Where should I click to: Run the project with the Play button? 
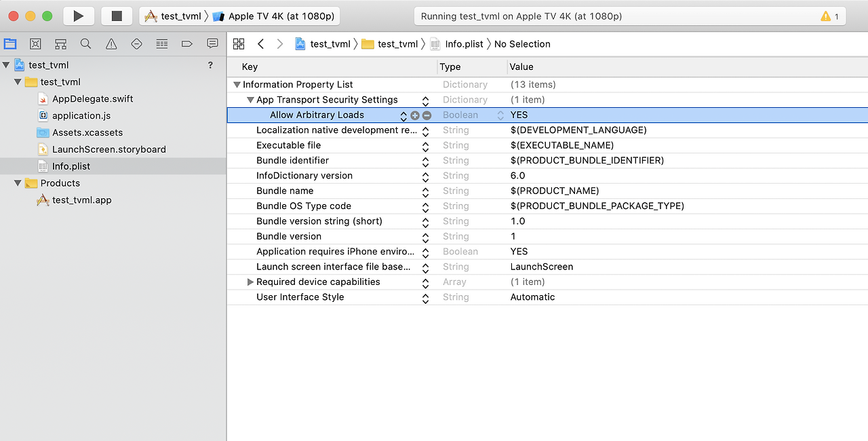click(79, 16)
